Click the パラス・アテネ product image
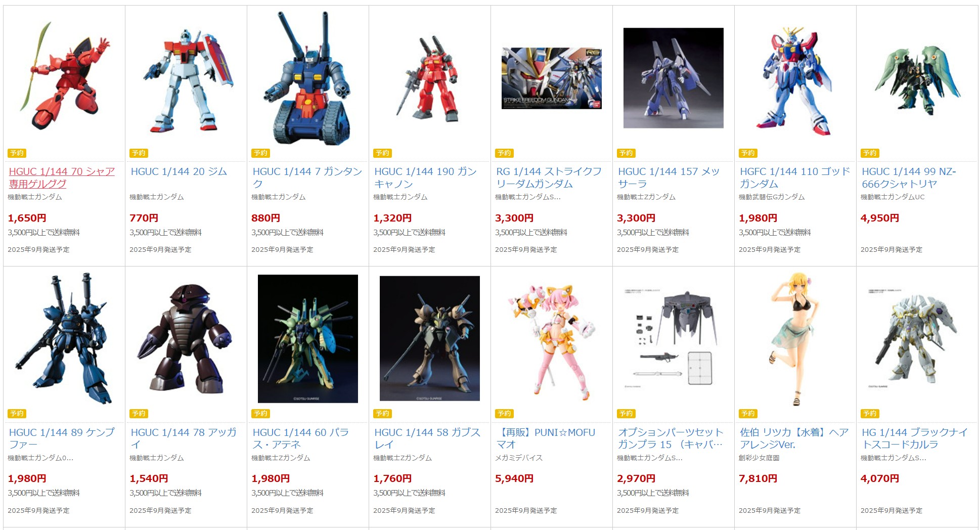 [307, 339]
